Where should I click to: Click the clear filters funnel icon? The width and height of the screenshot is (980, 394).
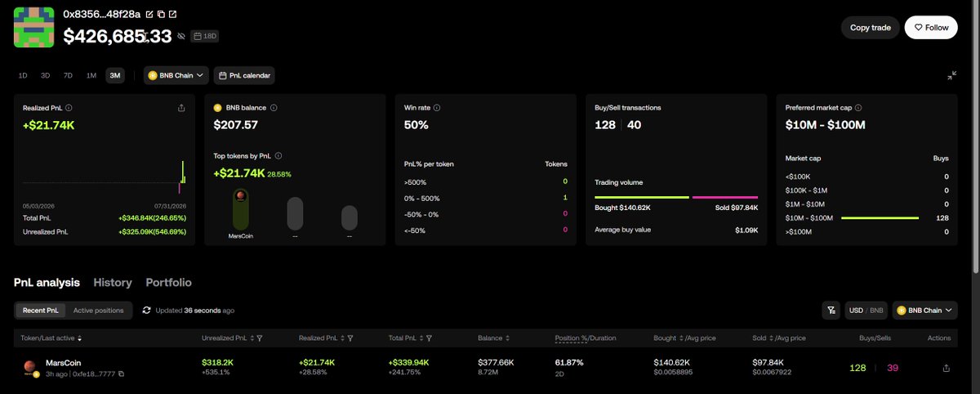(x=831, y=311)
